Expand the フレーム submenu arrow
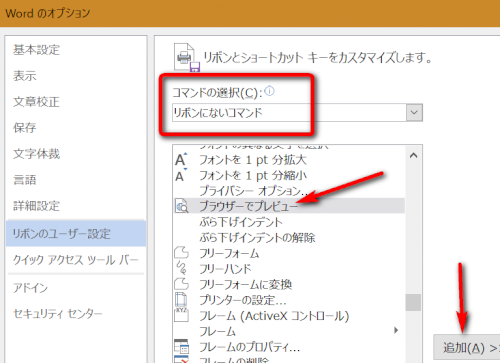The width and height of the screenshot is (500, 363). pyautogui.click(x=396, y=330)
